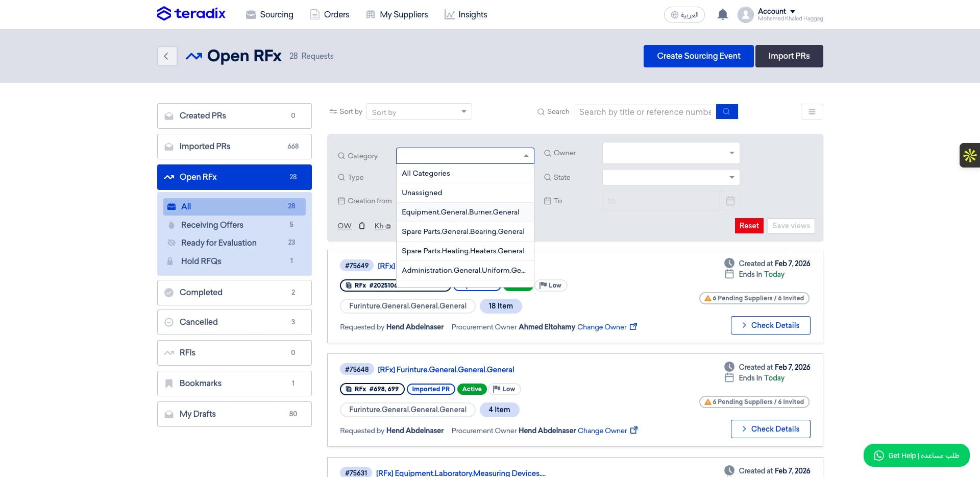Select Unassigned category option
The width and height of the screenshot is (980, 477).
tap(465, 193)
